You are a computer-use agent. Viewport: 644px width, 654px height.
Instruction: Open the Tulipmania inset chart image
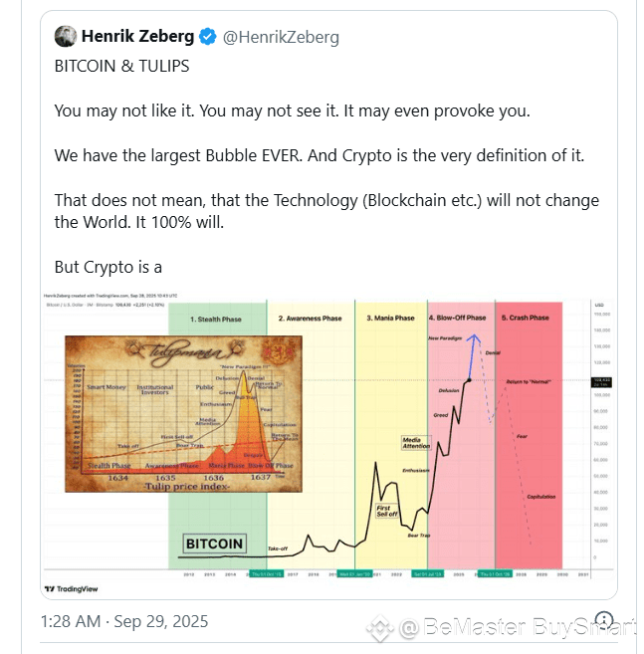[x=183, y=414]
